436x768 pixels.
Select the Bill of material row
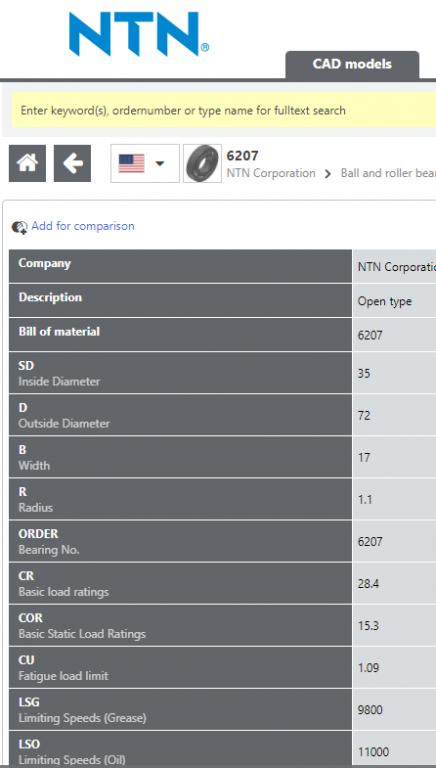tap(222, 335)
